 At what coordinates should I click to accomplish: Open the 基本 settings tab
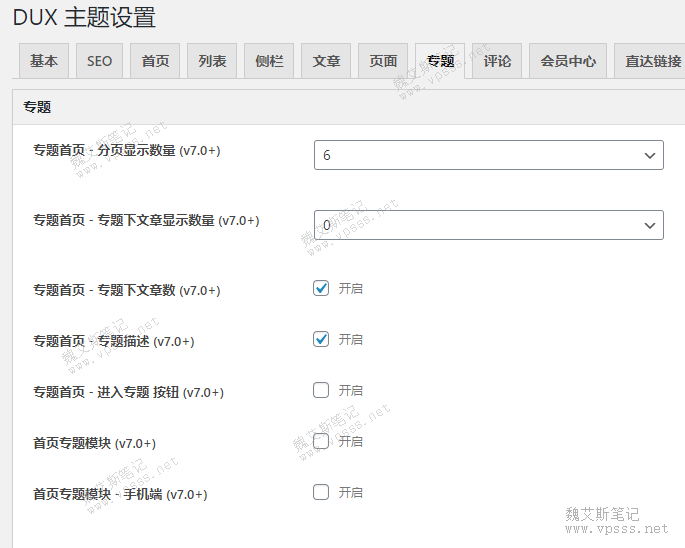point(44,61)
